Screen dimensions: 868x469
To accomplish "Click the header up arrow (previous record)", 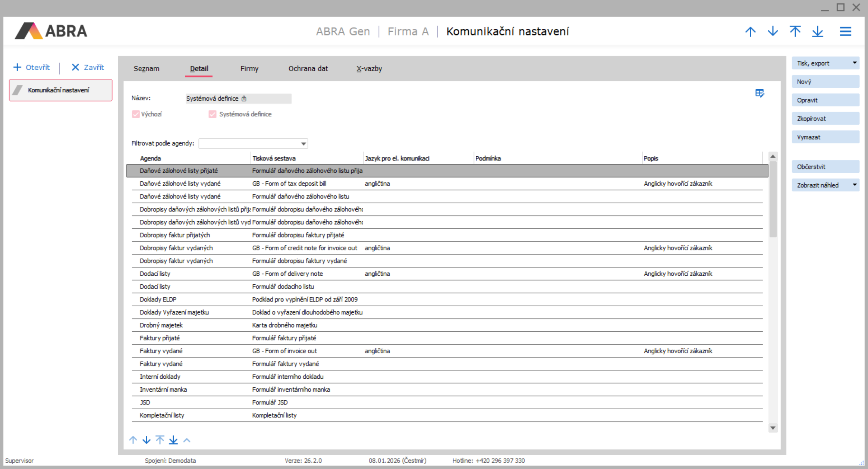I will pos(750,31).
